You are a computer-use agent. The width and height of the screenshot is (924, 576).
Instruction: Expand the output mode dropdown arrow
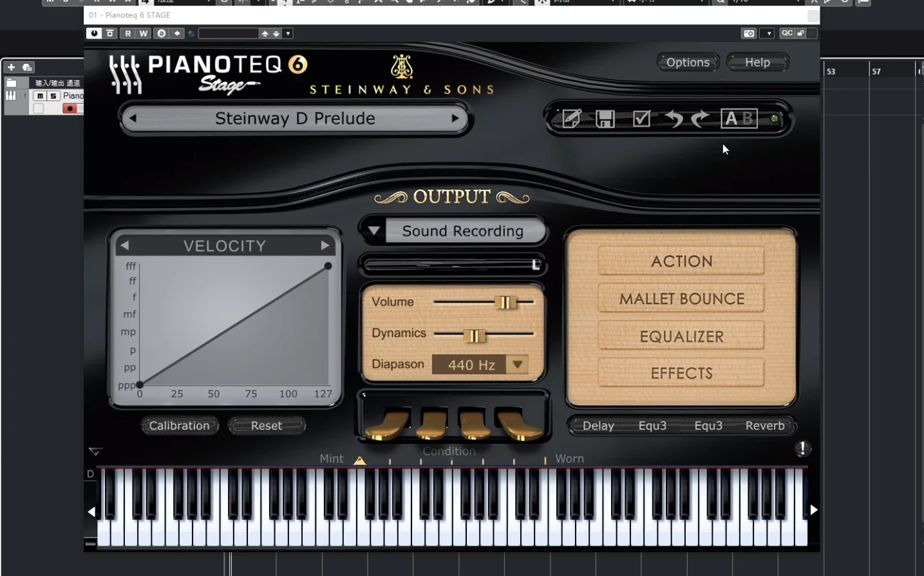374,231
